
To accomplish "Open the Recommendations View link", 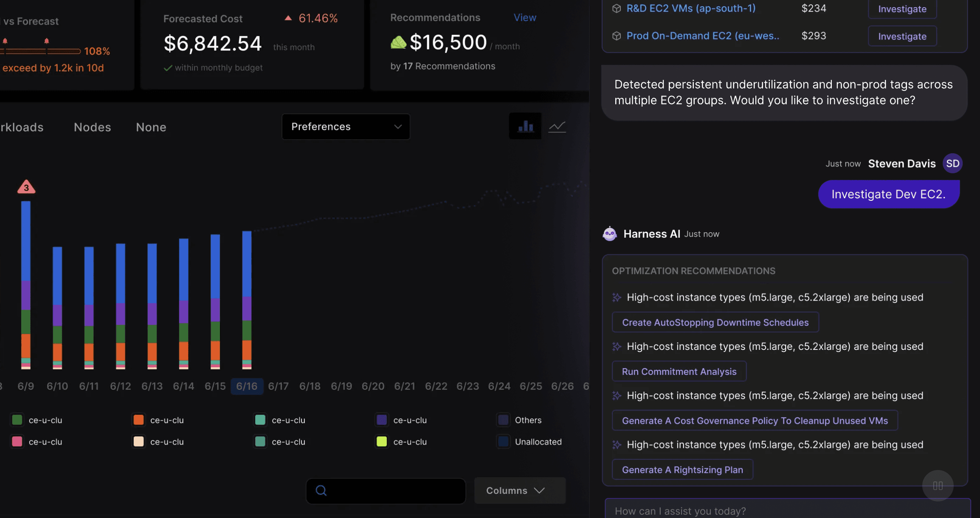I will coord(525,17).
